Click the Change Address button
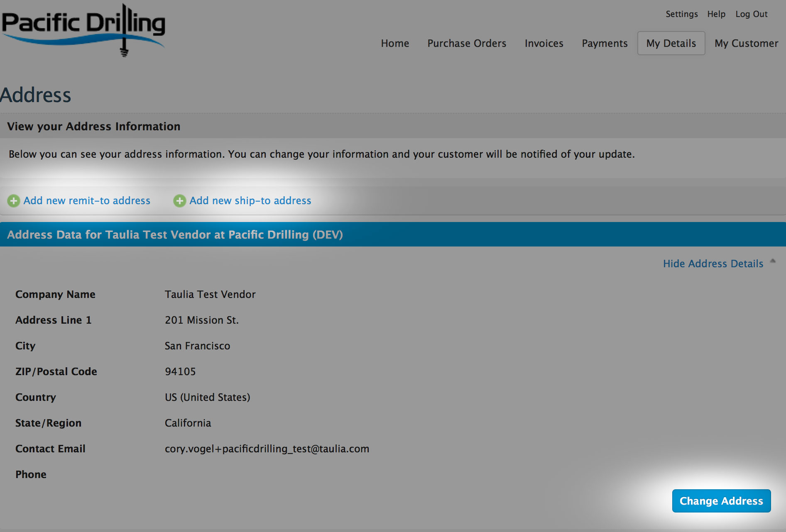The image size is (786, 532). pyautogui.click(x=721, y=501)
